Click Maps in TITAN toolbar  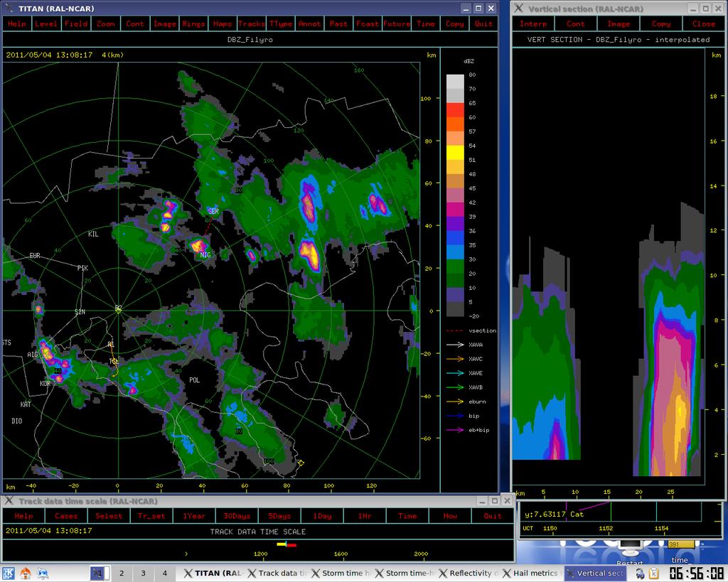click(x=223, y=23)
